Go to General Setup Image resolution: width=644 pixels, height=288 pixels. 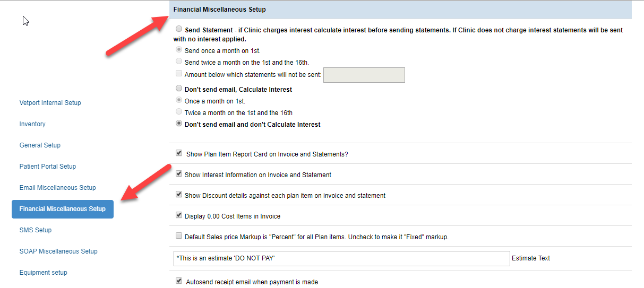[40, 145]
